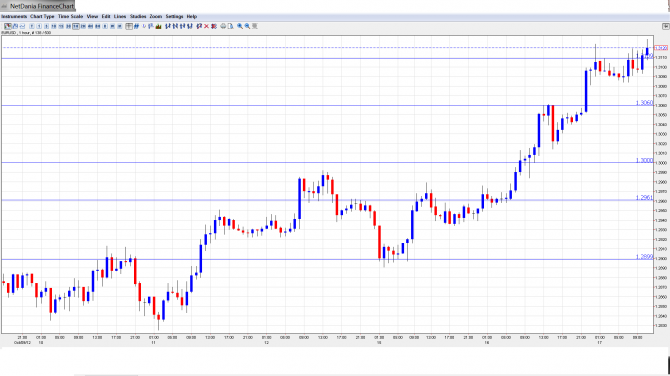Click the page export icon
Image resolution: width=670 pixels, height=376 pixels.
click(230, 26)
